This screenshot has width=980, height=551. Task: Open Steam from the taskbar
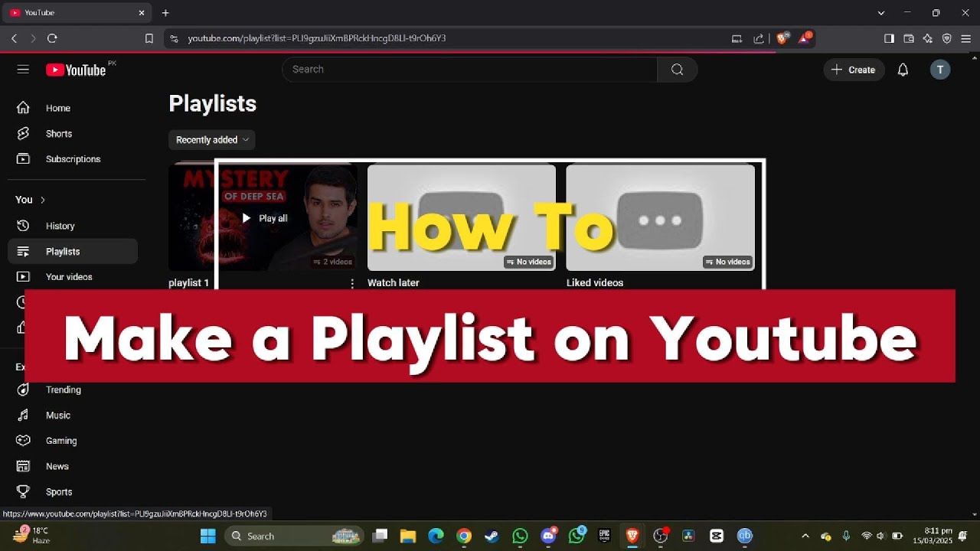click(492, 536)
